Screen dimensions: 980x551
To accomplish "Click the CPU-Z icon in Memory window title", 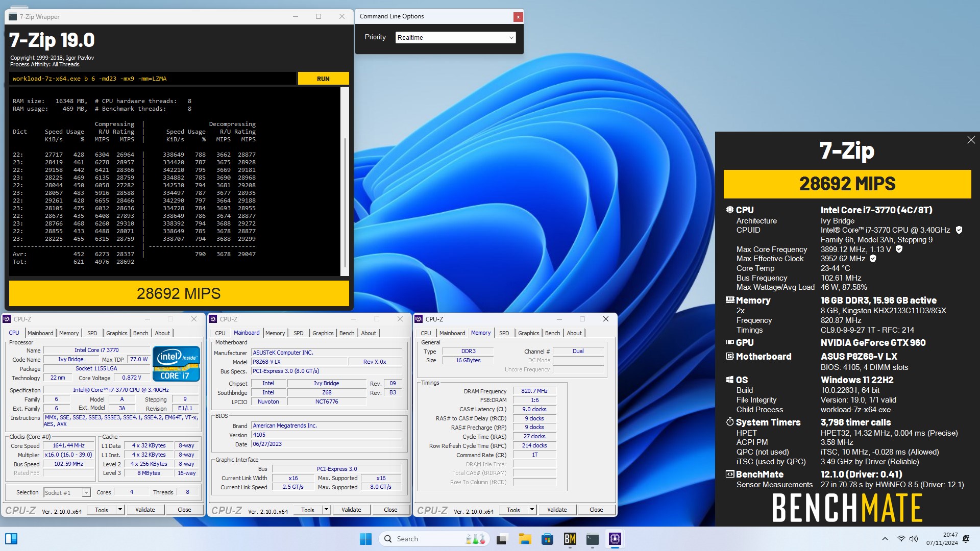I will 419,319.
